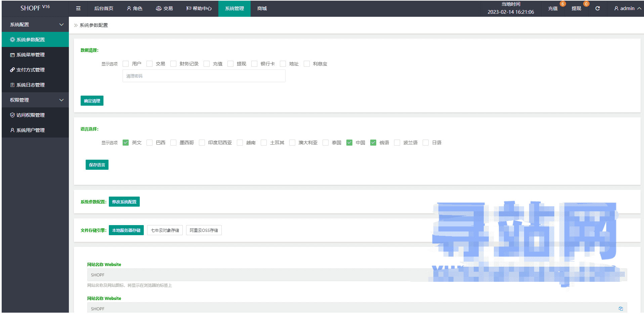This screenshot has width=644, height=314.
Task: Switch to the 后台首页 top menu
Action: [x=103, y=8]
